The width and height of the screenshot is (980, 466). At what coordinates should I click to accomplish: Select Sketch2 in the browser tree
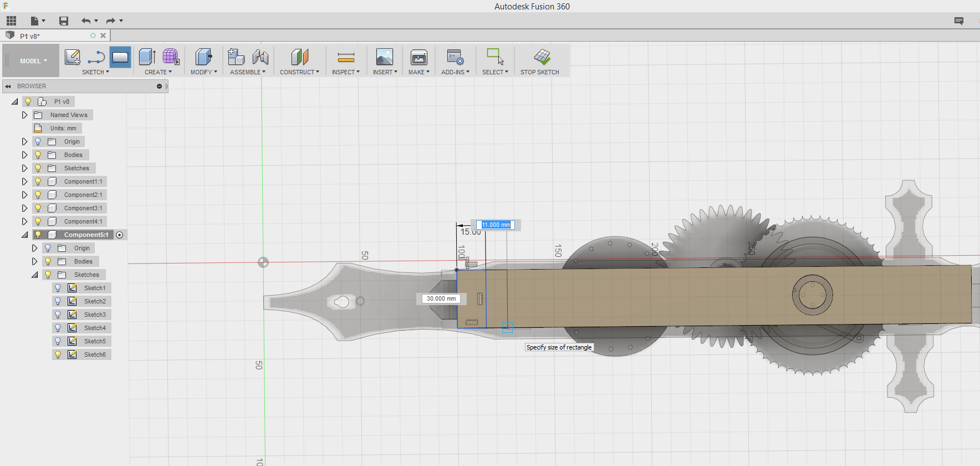[95, 301]
